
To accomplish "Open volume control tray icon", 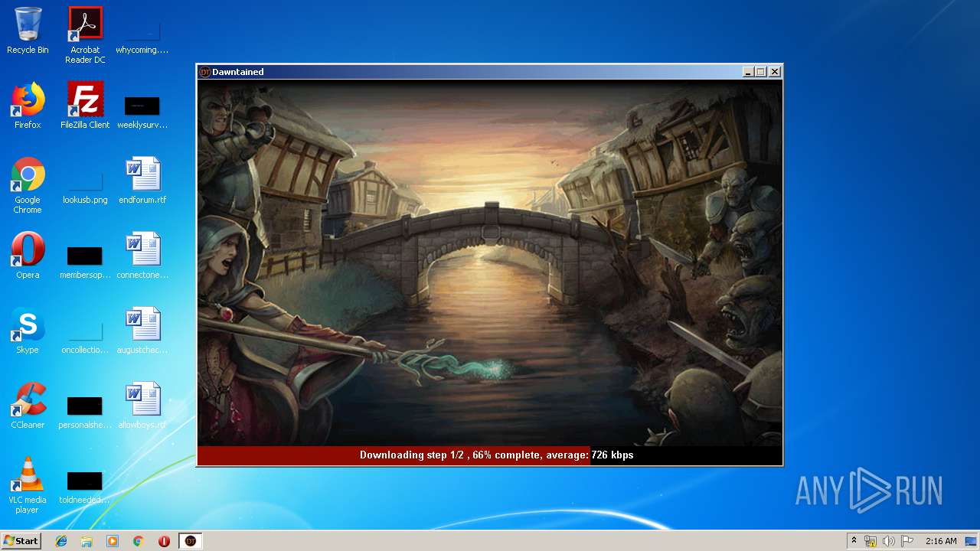I will 889,541.
